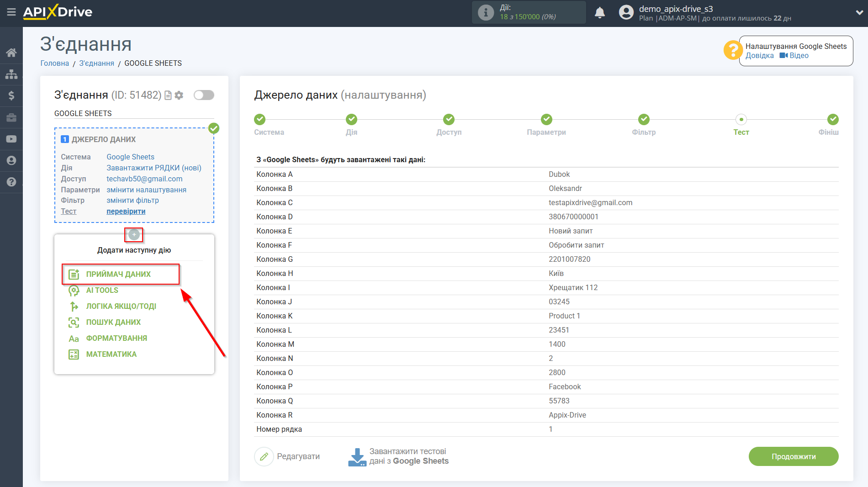This screenshot has height=487, width=868.
Task: Click the data search icon
Action: point(74,322)
